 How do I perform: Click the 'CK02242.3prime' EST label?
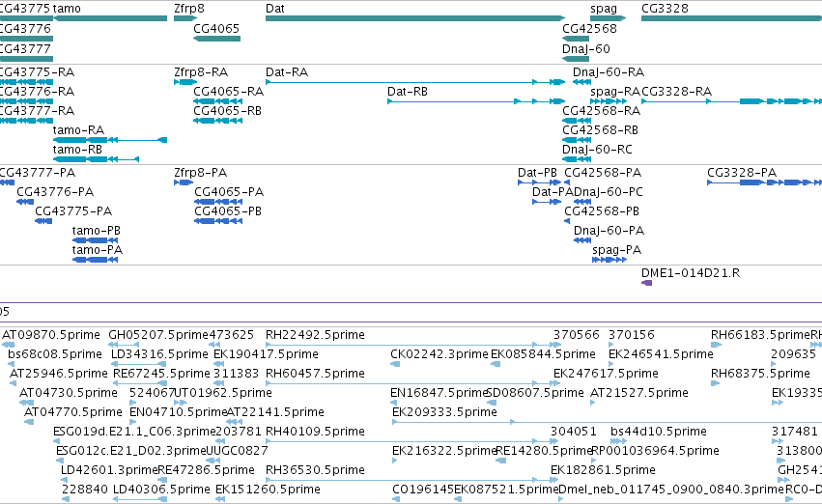[x=439, y=354]
